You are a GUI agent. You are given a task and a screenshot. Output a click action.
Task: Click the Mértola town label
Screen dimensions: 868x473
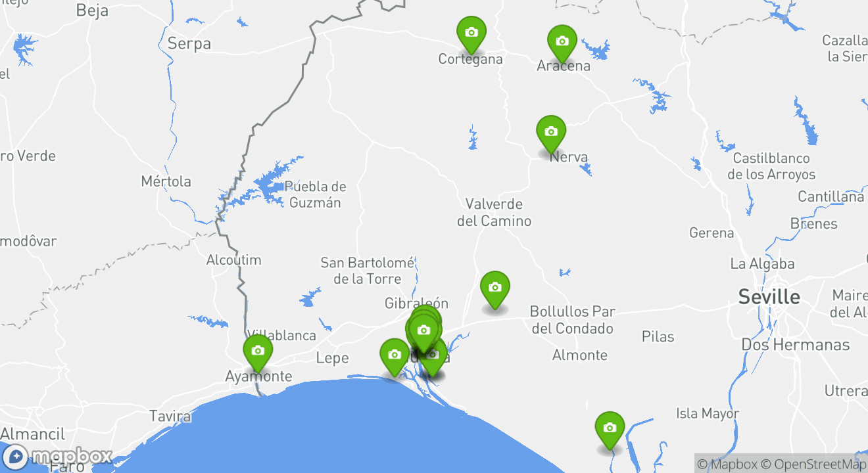click(x=166, y=181)
